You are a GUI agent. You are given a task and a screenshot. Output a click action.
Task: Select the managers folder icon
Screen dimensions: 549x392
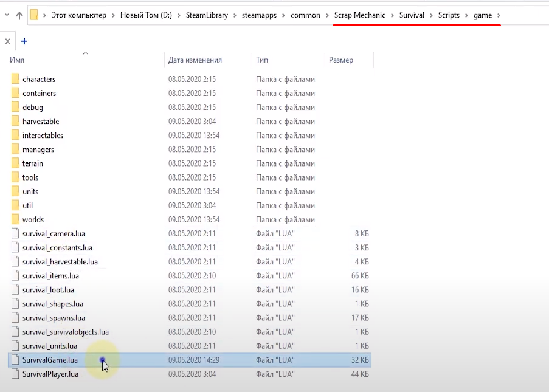(x=15, y=149)
